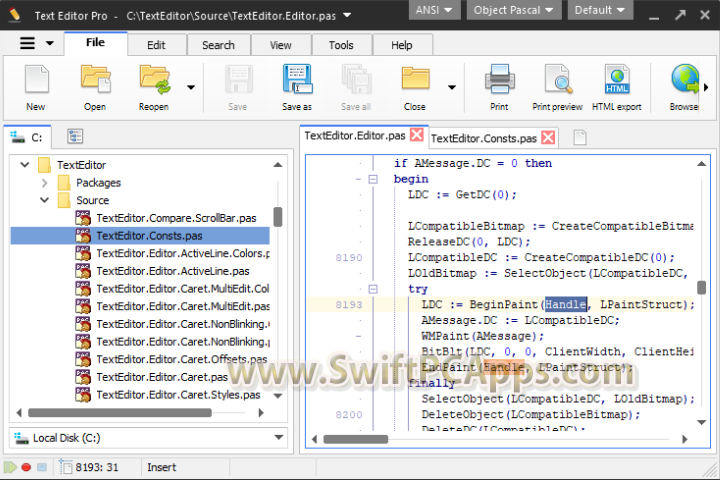Click the Reopen folder icon
720x480 pixels.
pos(155,79)
